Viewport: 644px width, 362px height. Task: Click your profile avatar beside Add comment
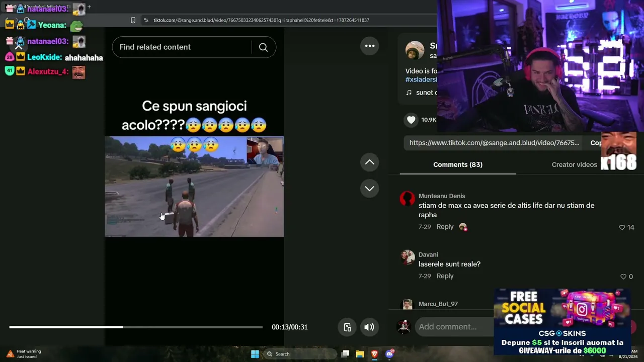pos(404,327)
